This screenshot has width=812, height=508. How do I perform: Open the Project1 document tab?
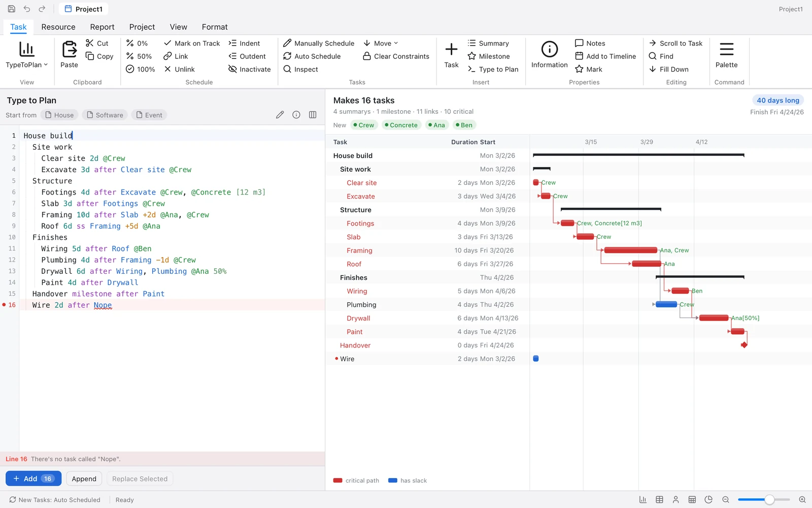pos(84,9)
